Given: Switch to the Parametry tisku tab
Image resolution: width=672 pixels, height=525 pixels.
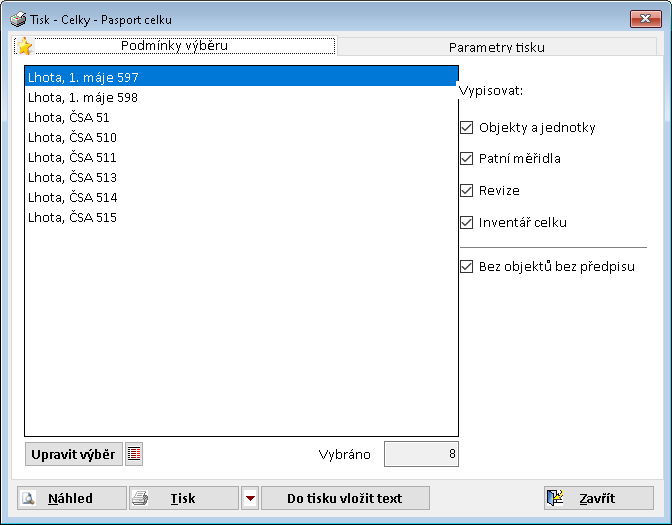Looking at the screenshot, I should pos(496,47).
